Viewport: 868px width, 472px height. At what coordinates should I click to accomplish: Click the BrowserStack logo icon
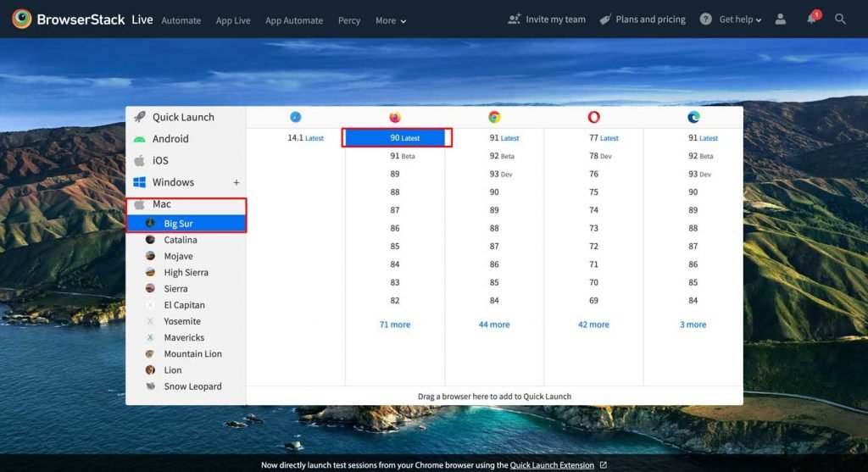click(22, 19)
